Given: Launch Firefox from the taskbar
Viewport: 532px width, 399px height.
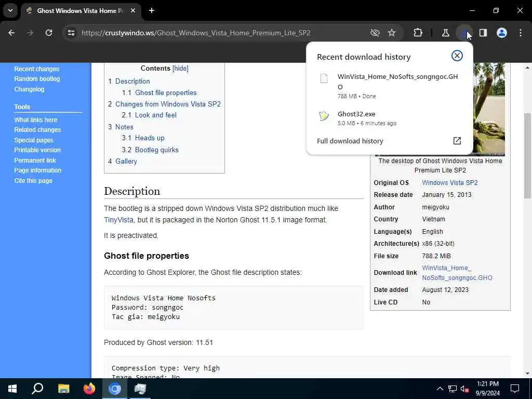Looking at the screenshot, I should point(89,389).
